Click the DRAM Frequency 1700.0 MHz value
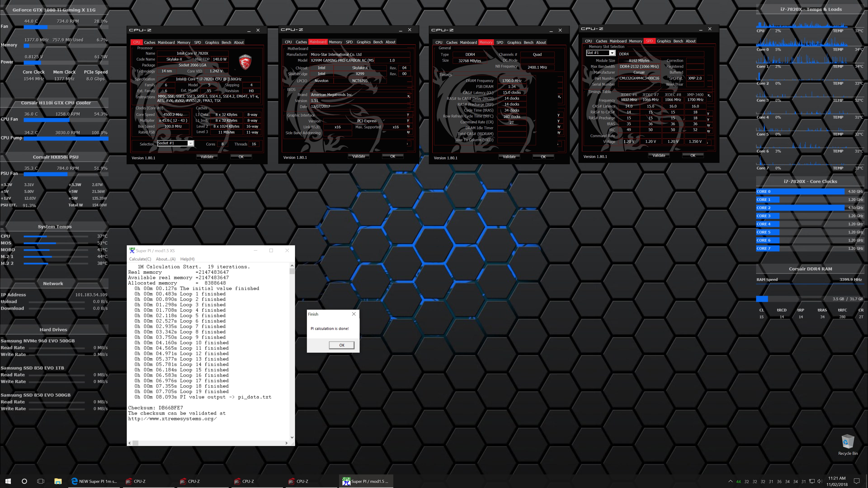 [x=512, y=81]
